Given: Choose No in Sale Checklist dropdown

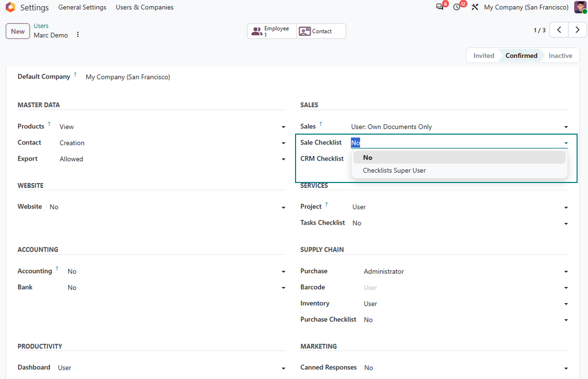Looking at the screenshot, I should coord(459,158).
